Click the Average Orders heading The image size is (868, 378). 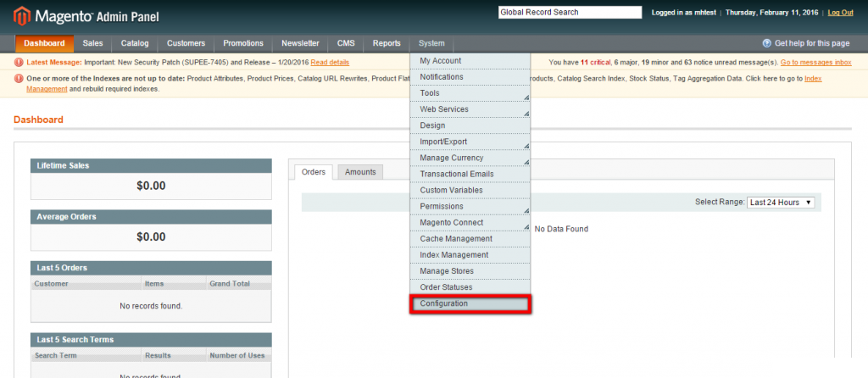151,217
